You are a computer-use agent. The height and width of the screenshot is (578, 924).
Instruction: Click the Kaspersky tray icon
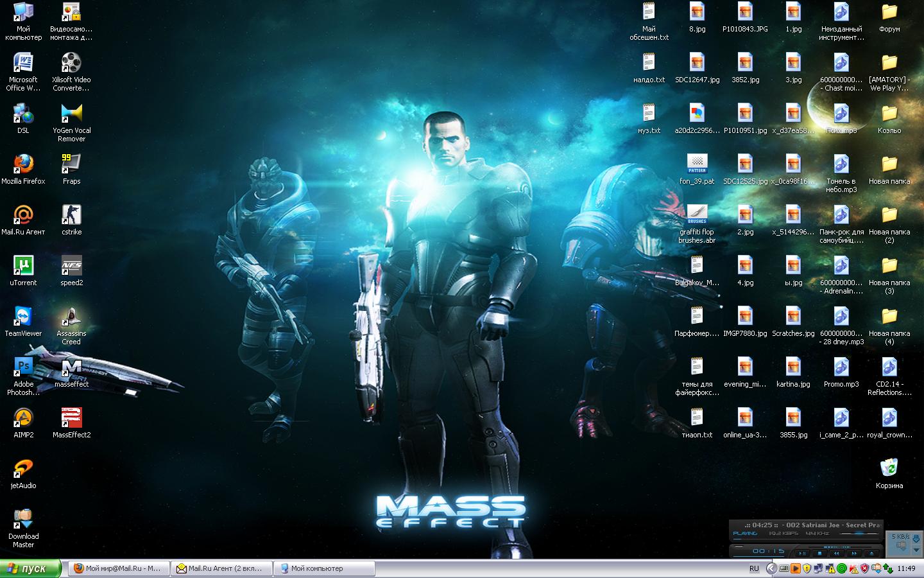point(853,568)
